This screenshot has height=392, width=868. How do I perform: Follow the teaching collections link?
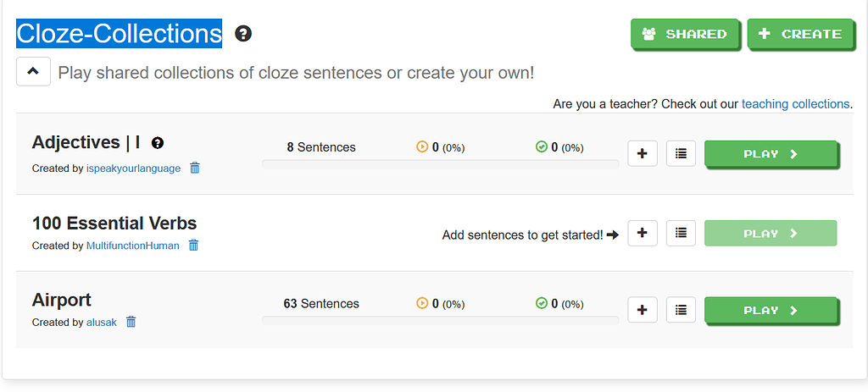tap(795, 104)
